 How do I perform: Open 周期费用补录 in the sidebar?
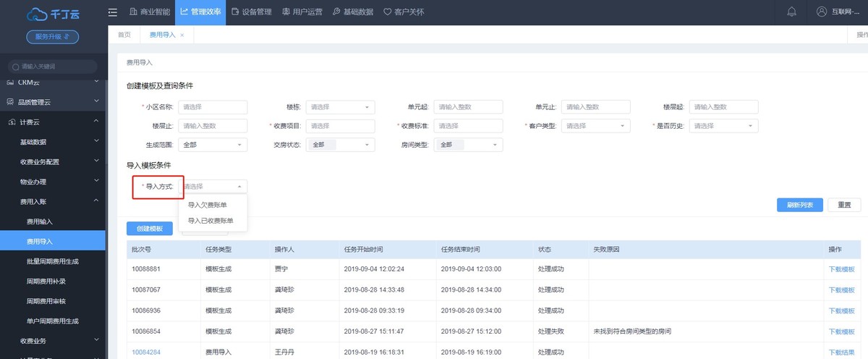(x=46, y=281)
